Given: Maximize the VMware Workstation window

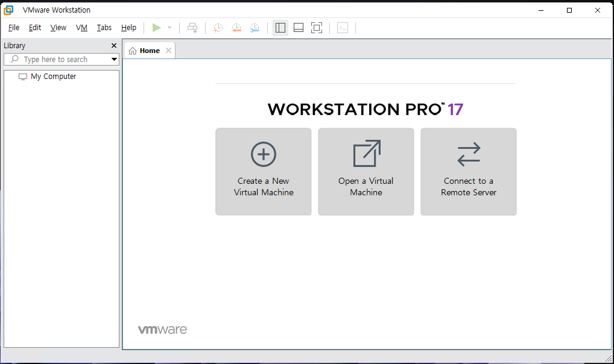Looking at the screenshot, I should point(569,10).
